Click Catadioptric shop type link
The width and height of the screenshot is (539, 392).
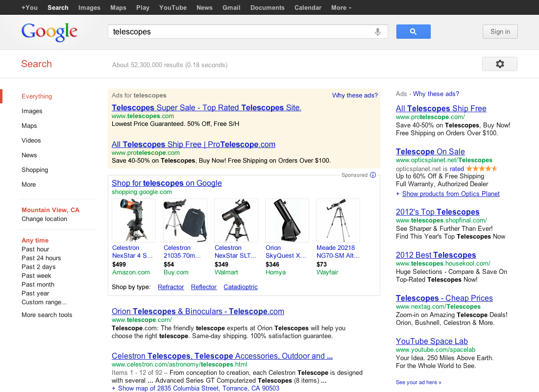tap(241, 287)
